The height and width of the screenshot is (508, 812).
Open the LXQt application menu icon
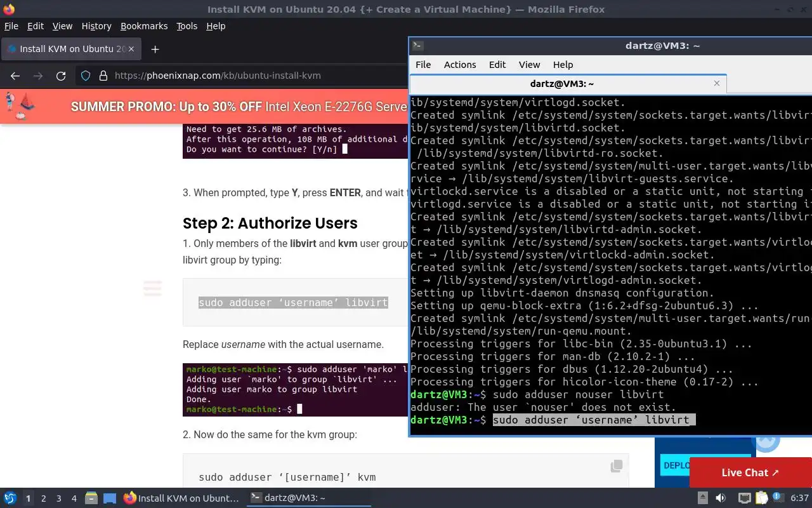pos(10,498)
